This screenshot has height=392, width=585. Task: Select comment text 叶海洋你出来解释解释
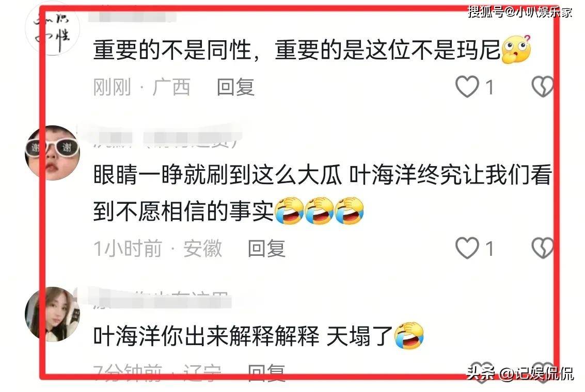coord(207,336)
